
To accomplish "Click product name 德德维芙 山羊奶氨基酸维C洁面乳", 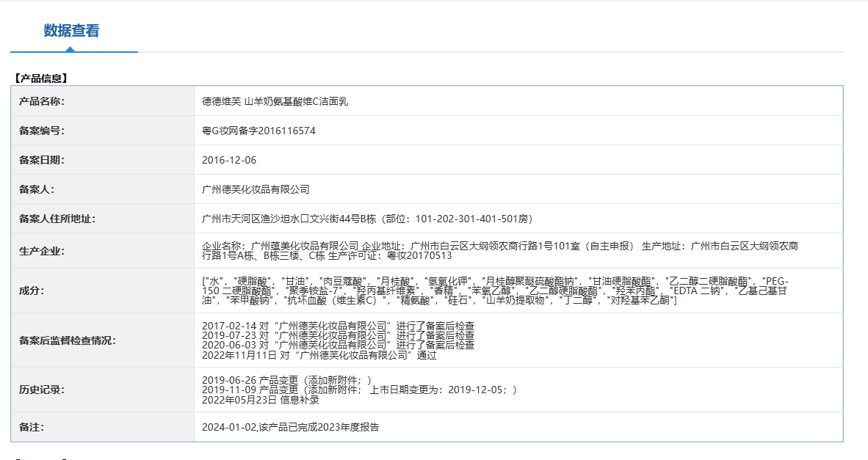I will coord(275,102).
